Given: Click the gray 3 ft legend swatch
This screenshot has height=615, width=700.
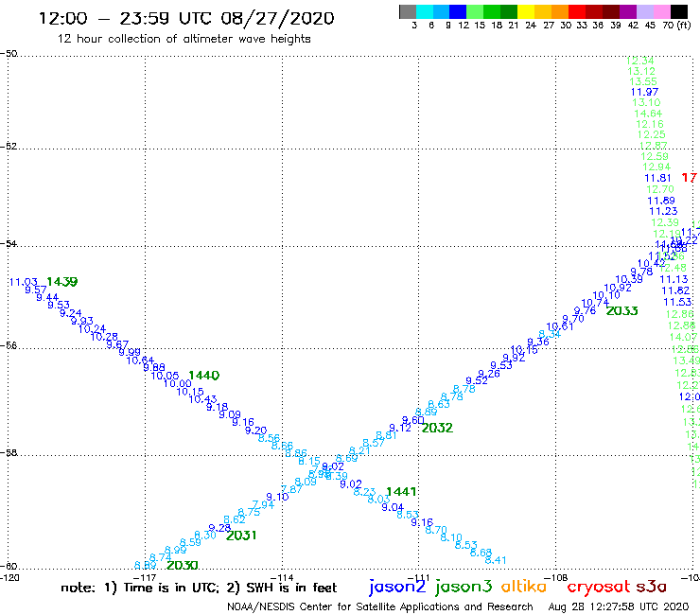Looking at the screenshot, I should click(408, 11).
